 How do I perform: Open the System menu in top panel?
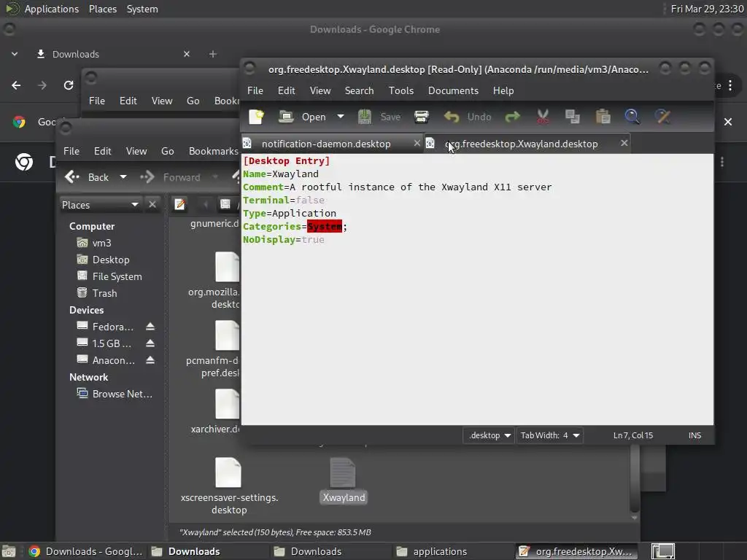pos(142,9)
